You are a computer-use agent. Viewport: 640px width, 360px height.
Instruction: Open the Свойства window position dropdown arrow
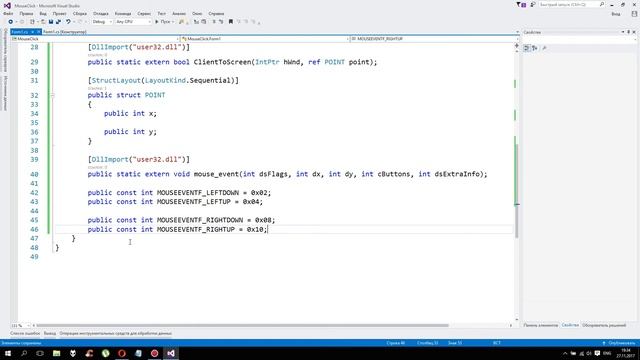(x=623, y=32)
